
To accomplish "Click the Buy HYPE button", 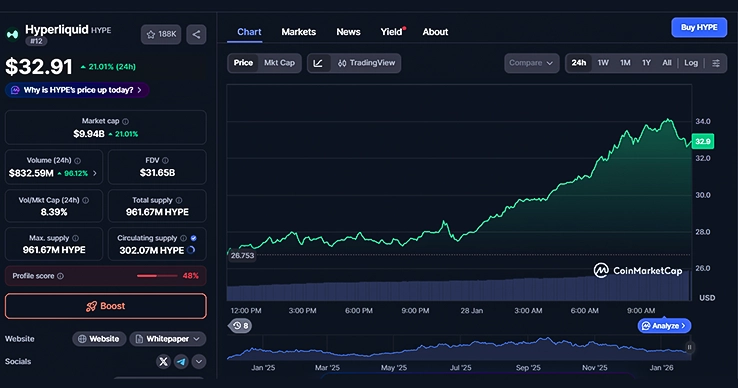I will (699, 28).
